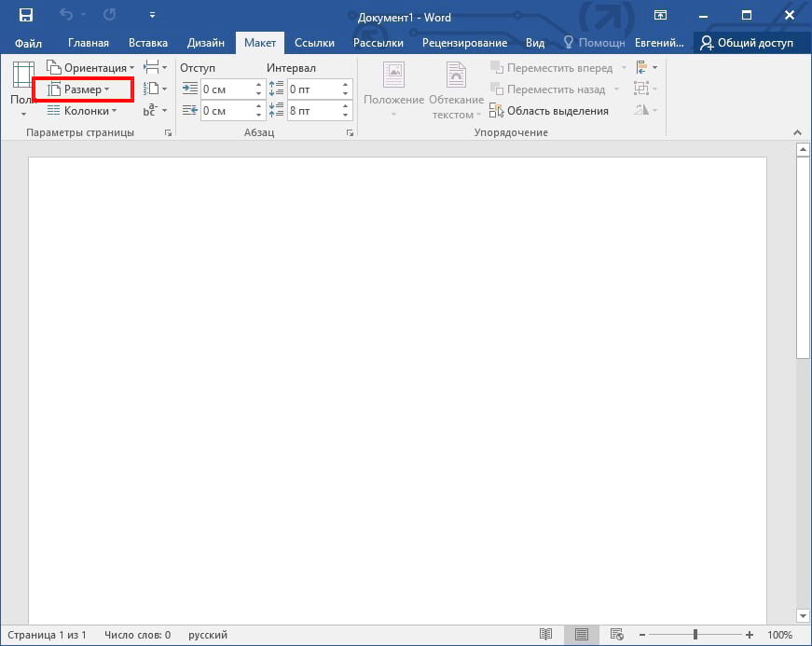812x646 pixels.
Task: Switch to Print Layout view
Action: click(582, 635)
